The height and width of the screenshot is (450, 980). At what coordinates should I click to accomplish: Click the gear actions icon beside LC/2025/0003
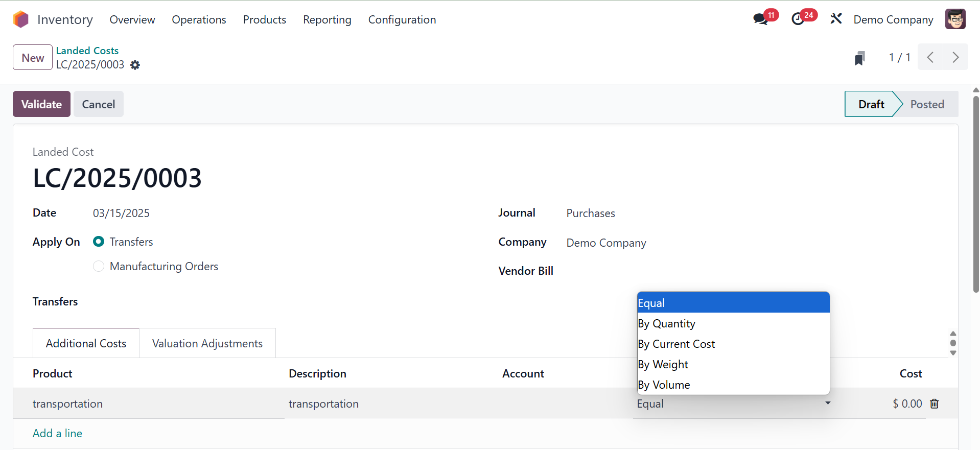coord(135,65)
